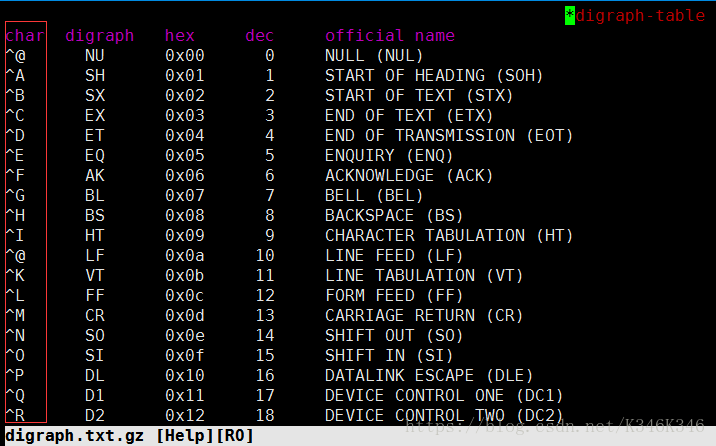
Task: Click the text DEVICE CONTROL ONE (DC1)
Action: tap(444, 396)
